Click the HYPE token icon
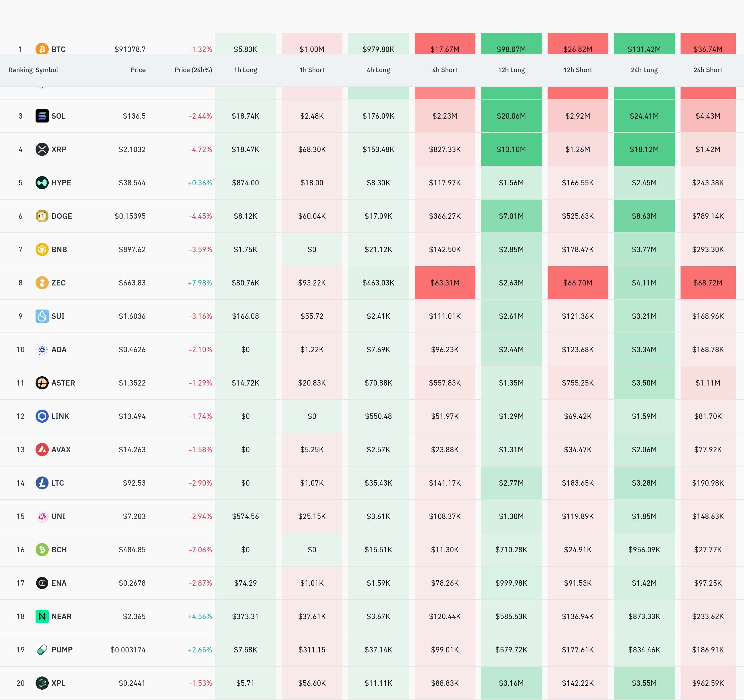 [x=42, y=183]
